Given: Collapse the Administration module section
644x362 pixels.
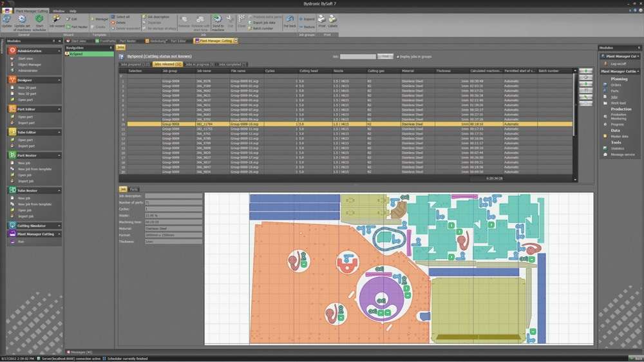Looking at the screenshot, I should pos(59,51).
